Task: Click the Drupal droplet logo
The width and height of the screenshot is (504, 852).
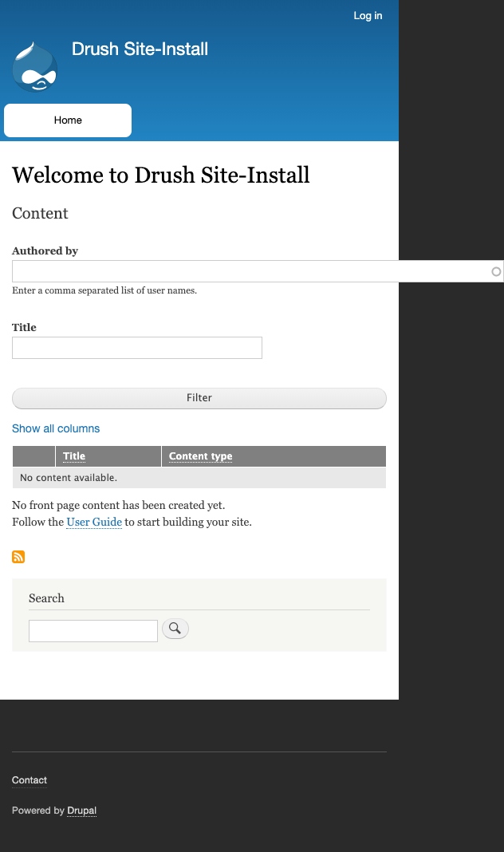Action: [34, 68]
